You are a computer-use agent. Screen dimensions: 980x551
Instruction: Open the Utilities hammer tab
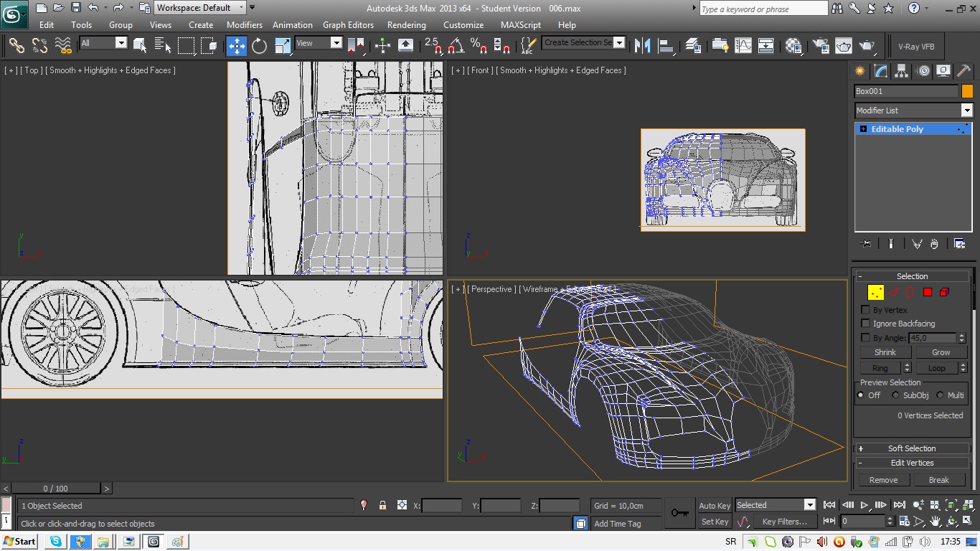[964, 71]
